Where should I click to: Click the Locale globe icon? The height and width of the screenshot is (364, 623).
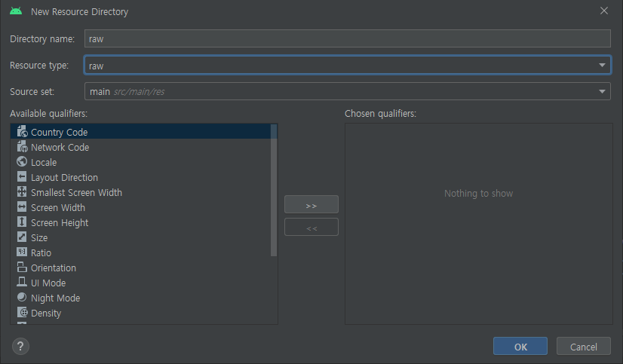[x=22, y=161]
